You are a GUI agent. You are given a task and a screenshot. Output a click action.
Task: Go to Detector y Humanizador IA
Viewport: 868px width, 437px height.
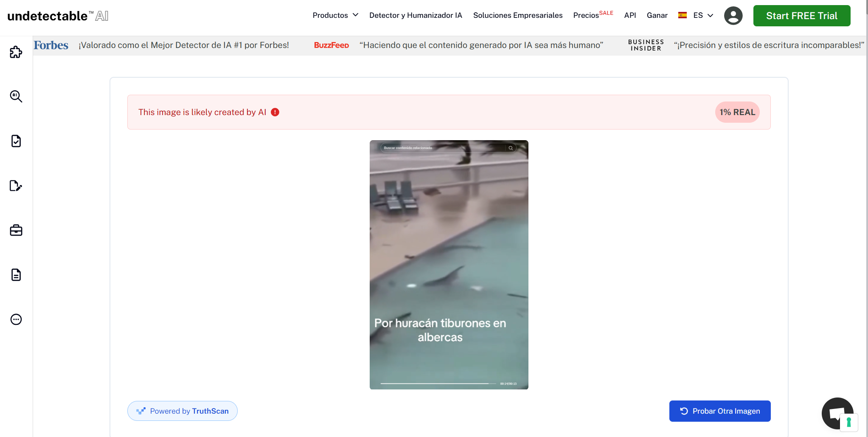pyautogui.click(x=416, y=15)
